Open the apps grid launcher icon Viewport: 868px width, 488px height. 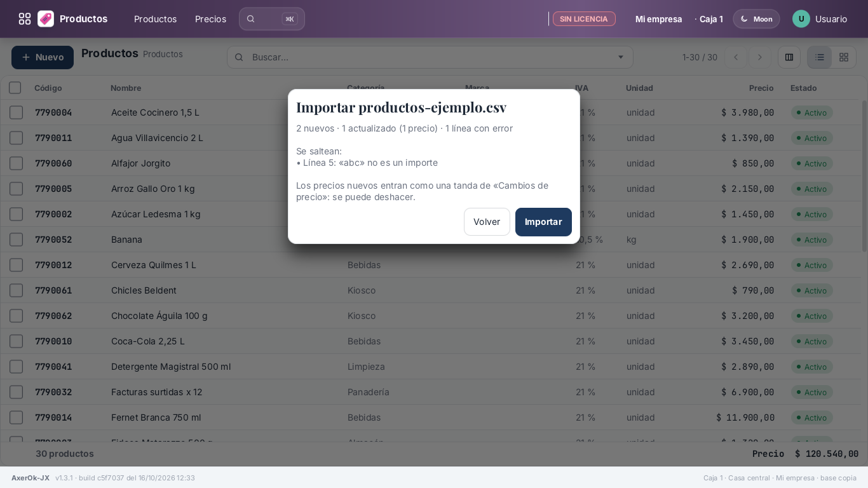(x=25, y=19)
